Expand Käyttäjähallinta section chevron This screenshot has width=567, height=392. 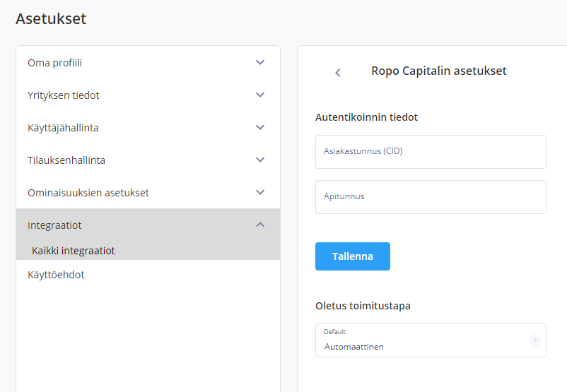[x=260, y=128]
